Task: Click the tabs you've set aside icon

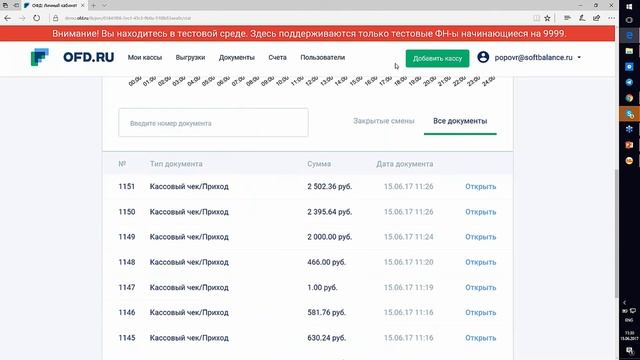Action: coord(5,5)
